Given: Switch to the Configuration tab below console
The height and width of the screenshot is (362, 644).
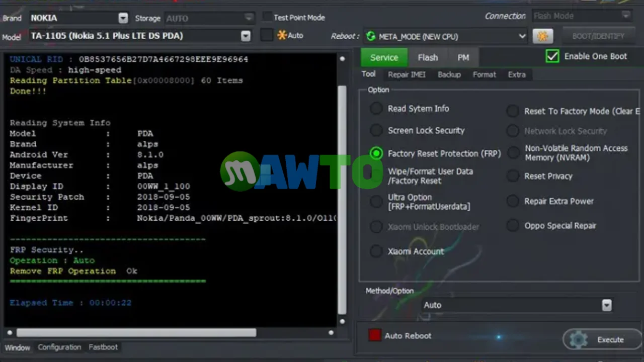Looking at the screenshot, I should 59,347.
